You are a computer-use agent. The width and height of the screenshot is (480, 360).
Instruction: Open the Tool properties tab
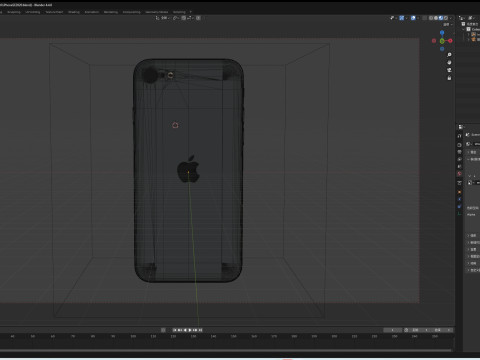(459, 136)
